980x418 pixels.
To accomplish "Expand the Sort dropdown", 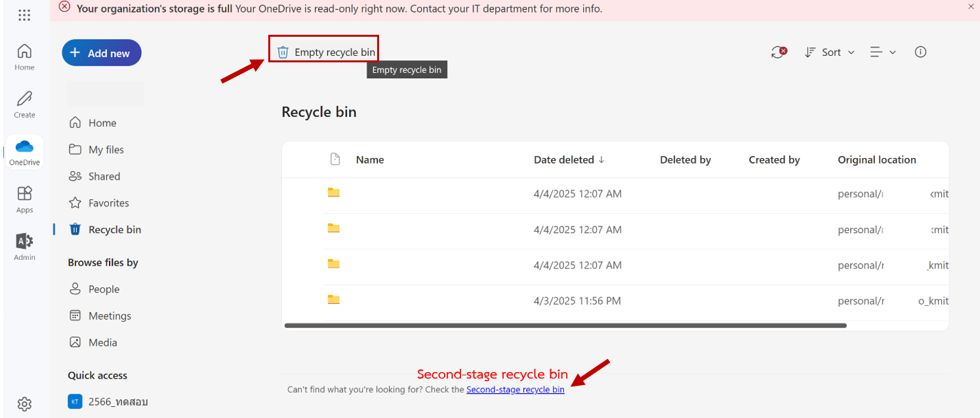I will (830, 52).
